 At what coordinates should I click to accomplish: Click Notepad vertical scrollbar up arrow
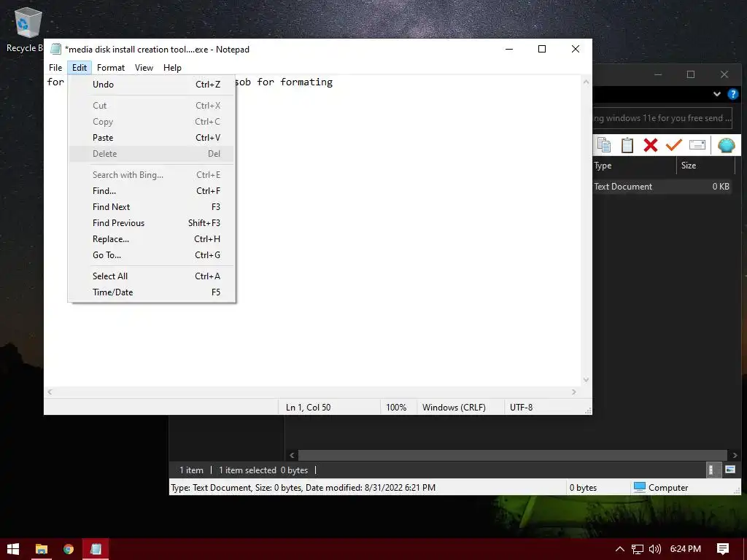pyautogui.click(x=586, y=82)
